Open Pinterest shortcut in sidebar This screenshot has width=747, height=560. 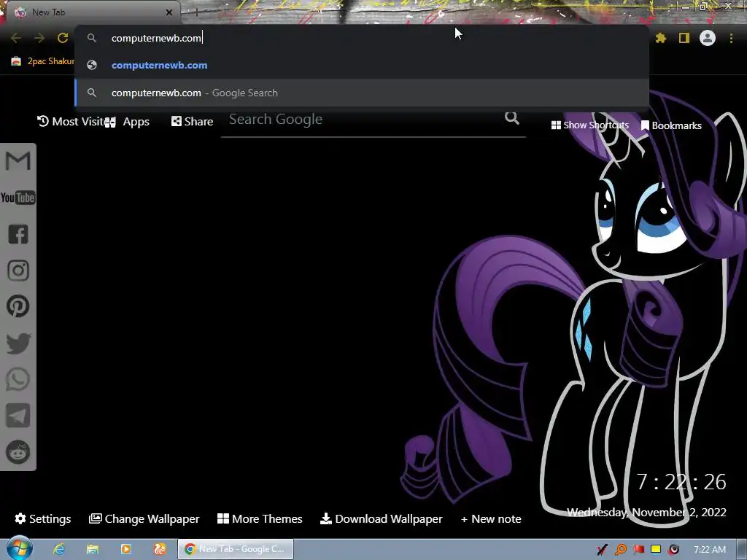click(x=18, y=306)
